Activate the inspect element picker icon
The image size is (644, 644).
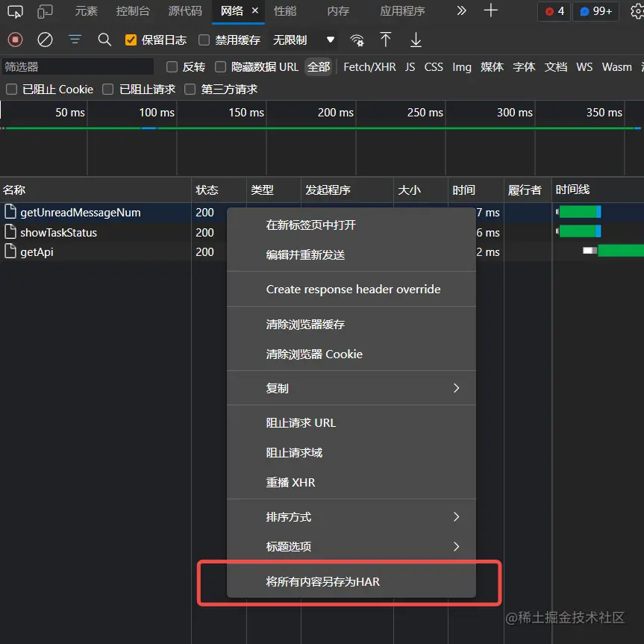point(15,11)
